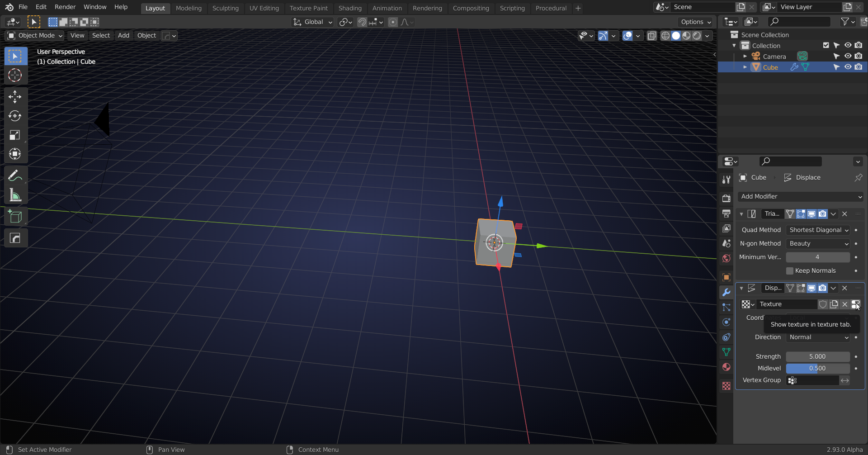
Task: Select the Measure tool
Action: [15, 195]
